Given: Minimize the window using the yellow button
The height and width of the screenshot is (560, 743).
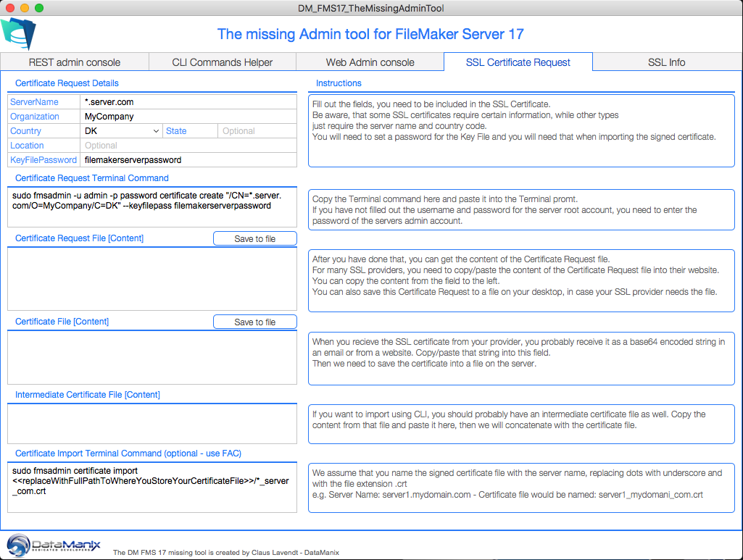Looking at the screenshot, I should 25,8.
